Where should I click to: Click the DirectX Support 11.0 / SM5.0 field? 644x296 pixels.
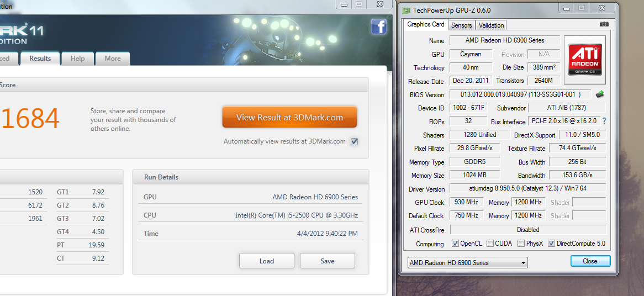point(582,135)
